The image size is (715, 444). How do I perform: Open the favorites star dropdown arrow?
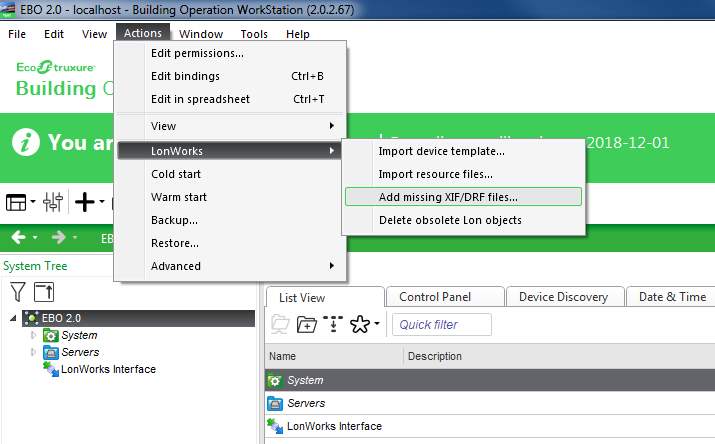pyautogui.click(x=377, y=324)
